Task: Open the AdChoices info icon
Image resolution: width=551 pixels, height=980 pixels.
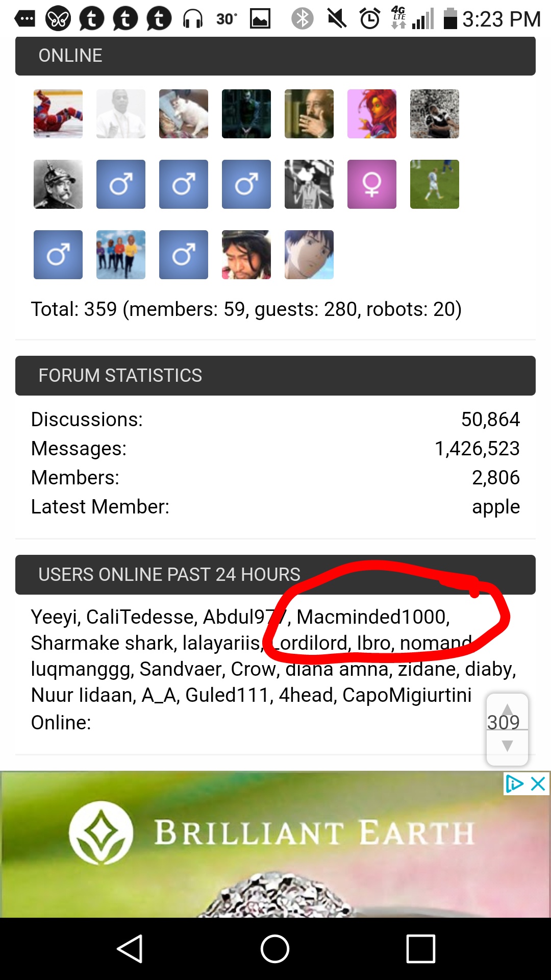Action: click(514, 783)
